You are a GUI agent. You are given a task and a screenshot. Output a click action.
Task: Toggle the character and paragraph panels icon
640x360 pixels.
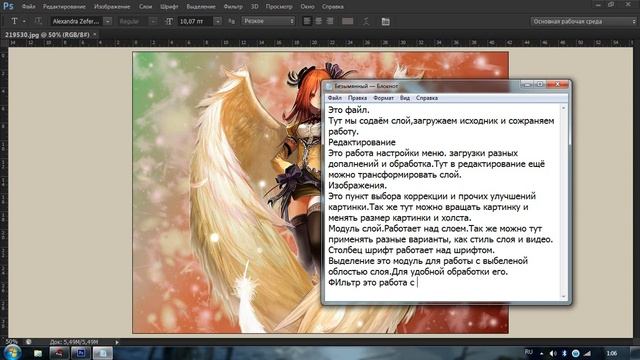[x=385, y=21]
